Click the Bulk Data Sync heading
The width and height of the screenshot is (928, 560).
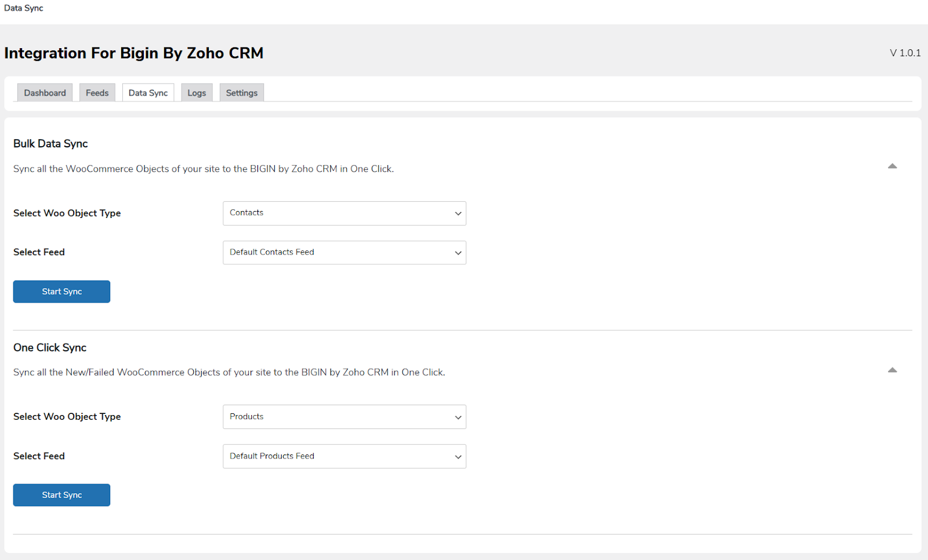click(x=50, y=144)
